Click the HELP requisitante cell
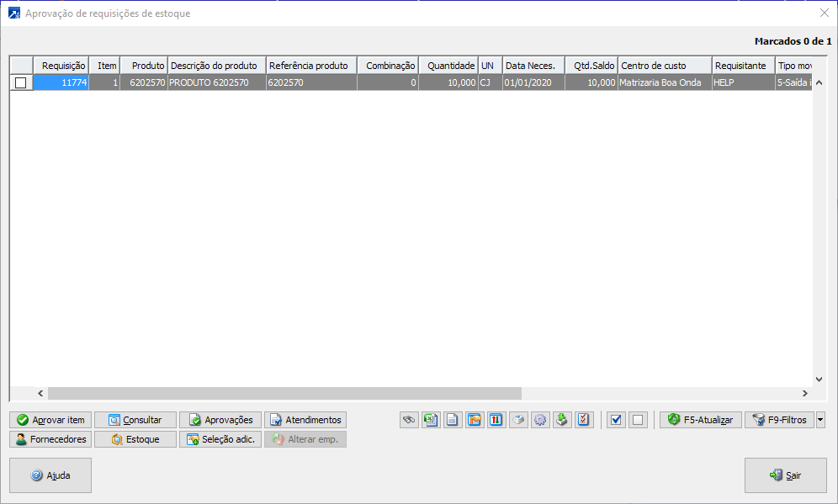Screen dimensions: 838x504 [744, 82]
